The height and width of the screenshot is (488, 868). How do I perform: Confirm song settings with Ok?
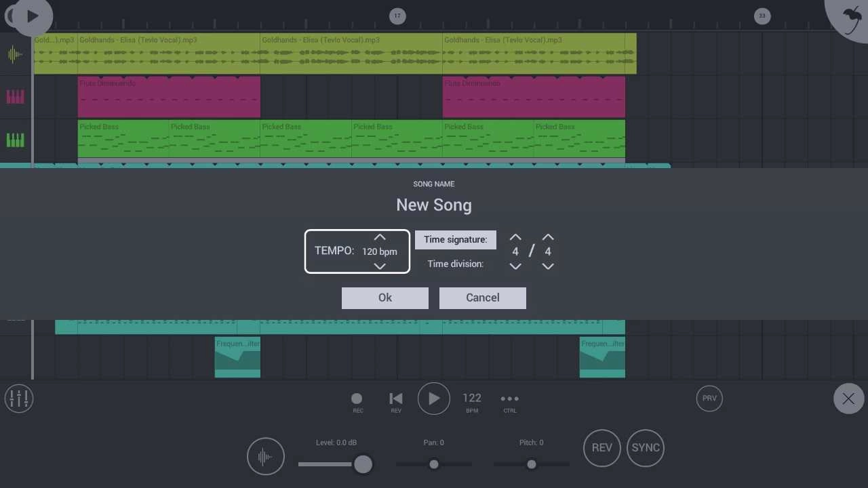[384, 298]
